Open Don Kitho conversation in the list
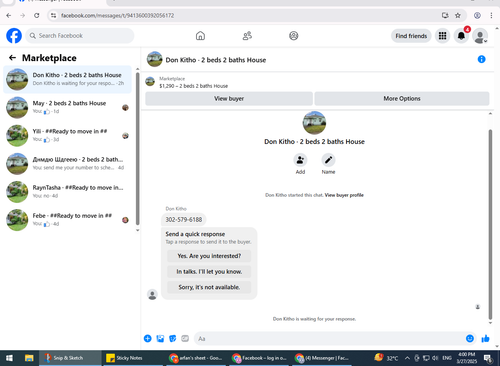 (x=67, y=79)
